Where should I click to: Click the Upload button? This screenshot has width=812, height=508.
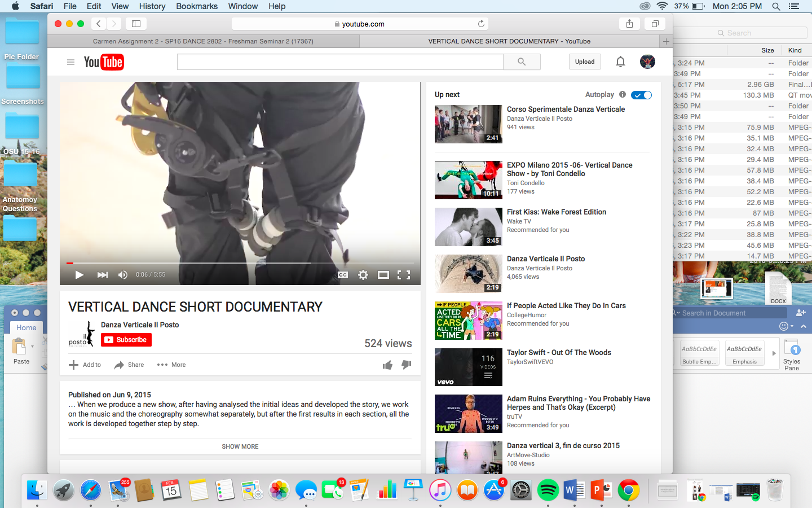[585, 62]
